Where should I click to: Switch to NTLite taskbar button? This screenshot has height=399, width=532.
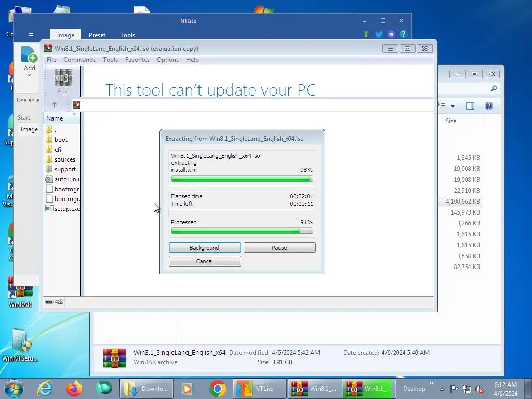tap(260, 389)
